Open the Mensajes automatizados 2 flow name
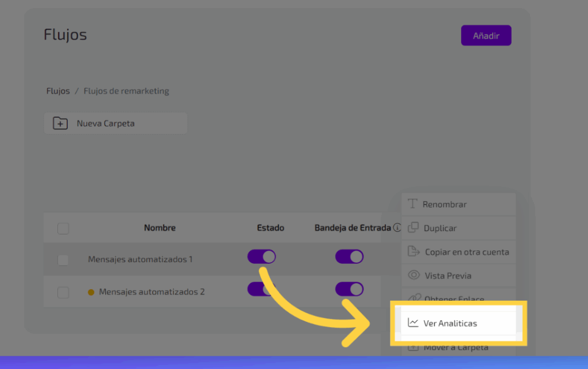 coord(152,292)
